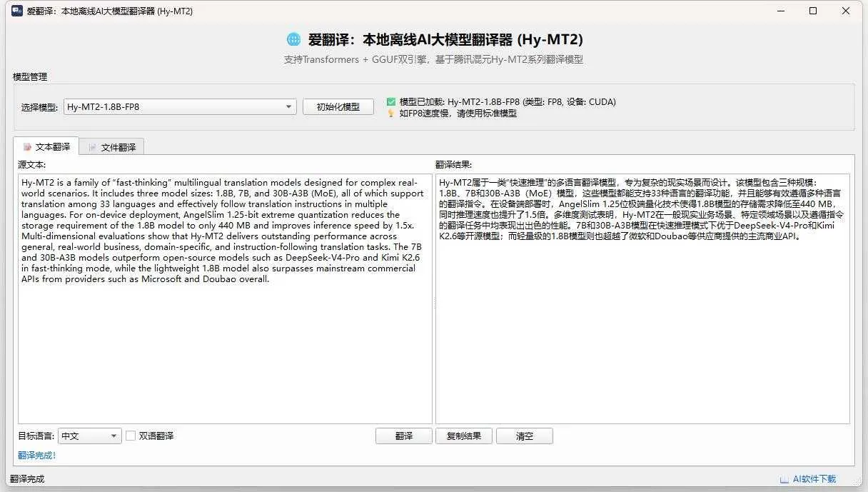This screenshot has height=492, width=868.
Task: Click the 清空 button
Action: 525,436
